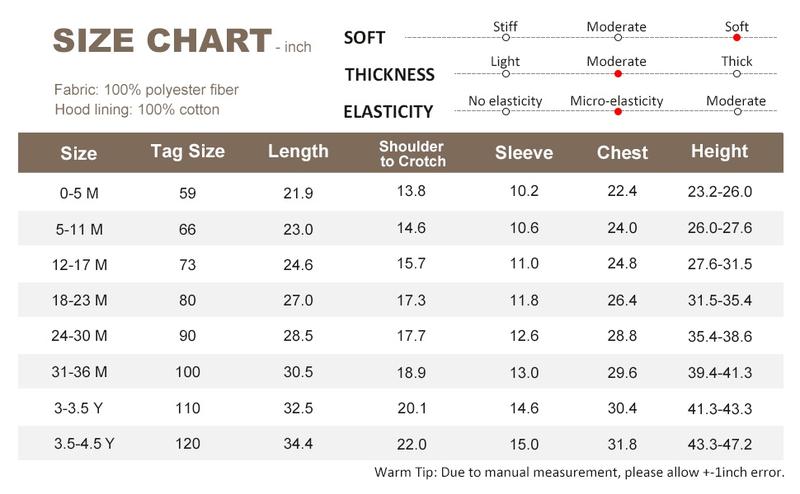
Task: Select Moderate point on the ELASTICITY scale
Action: click(737, 111)
